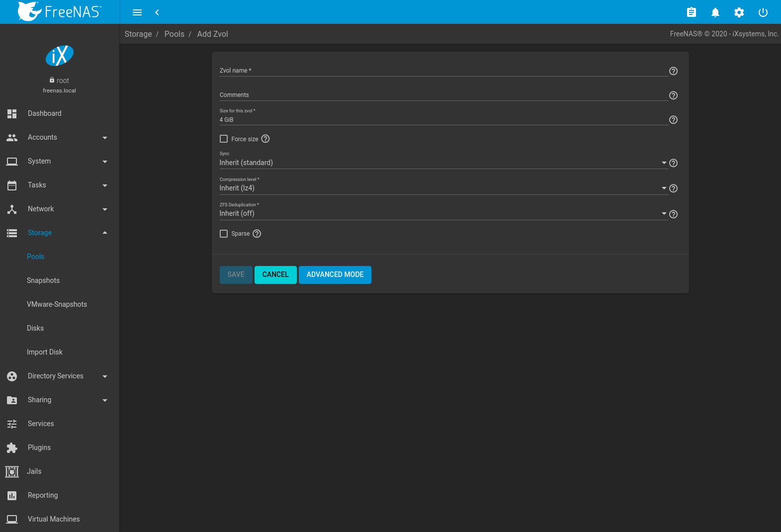Show help for Sparse option
Image resolution: width=781 pixels, height=532 pixels.
tap(257, 234)
